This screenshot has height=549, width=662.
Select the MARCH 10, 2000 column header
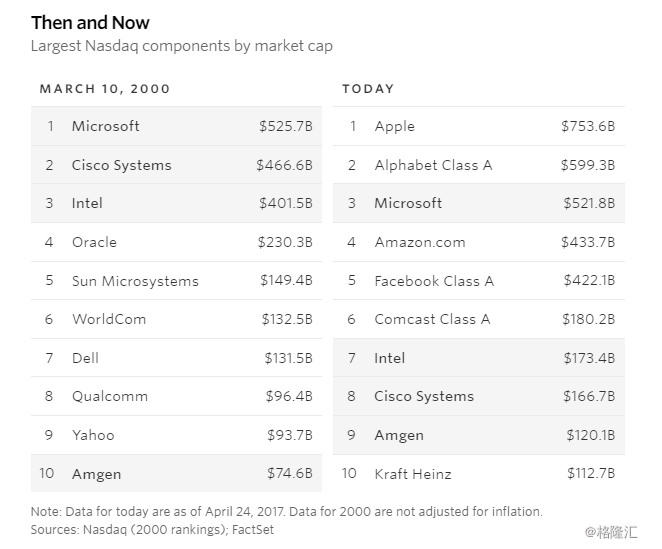(x=105, y=89)
